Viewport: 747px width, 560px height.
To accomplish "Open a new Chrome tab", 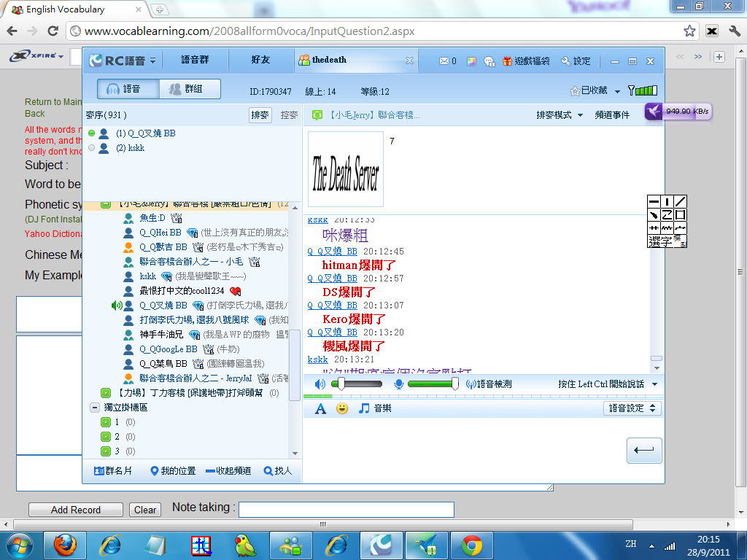I will 159,9.
